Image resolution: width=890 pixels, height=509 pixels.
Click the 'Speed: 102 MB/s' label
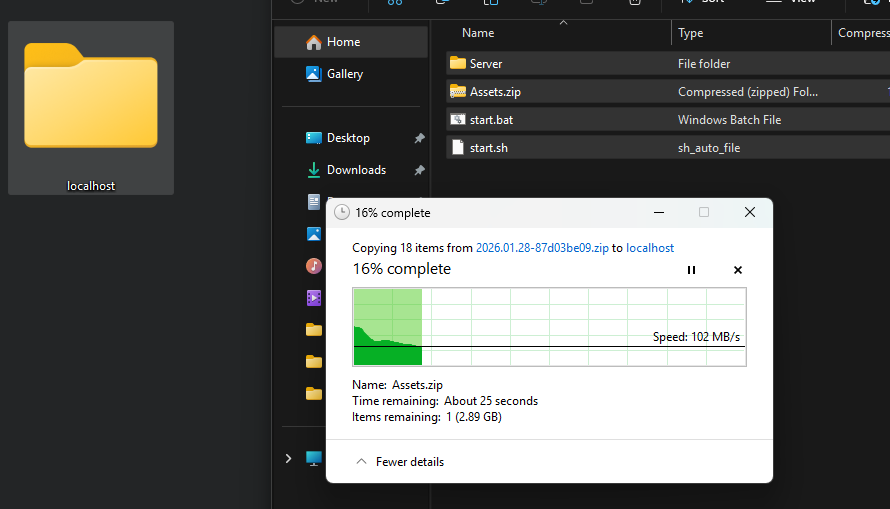tap(696, 337)
